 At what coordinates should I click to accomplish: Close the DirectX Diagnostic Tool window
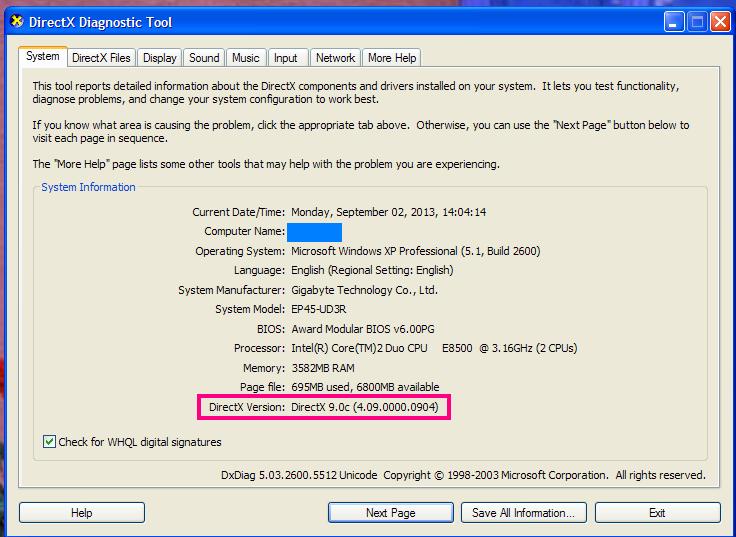[721, 22]
